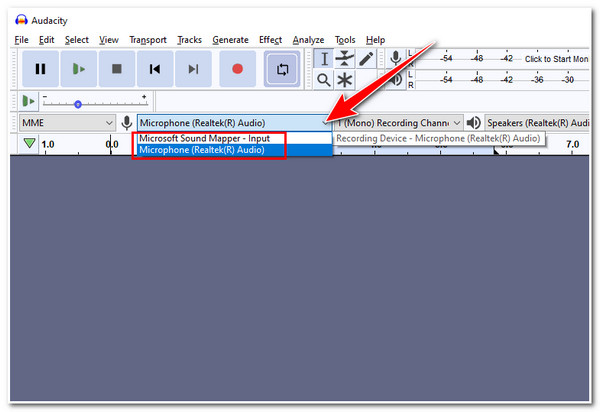The height and width of the screenshot is (412, 600).
Task: Open the Tools menu
Action: (345, 40)
